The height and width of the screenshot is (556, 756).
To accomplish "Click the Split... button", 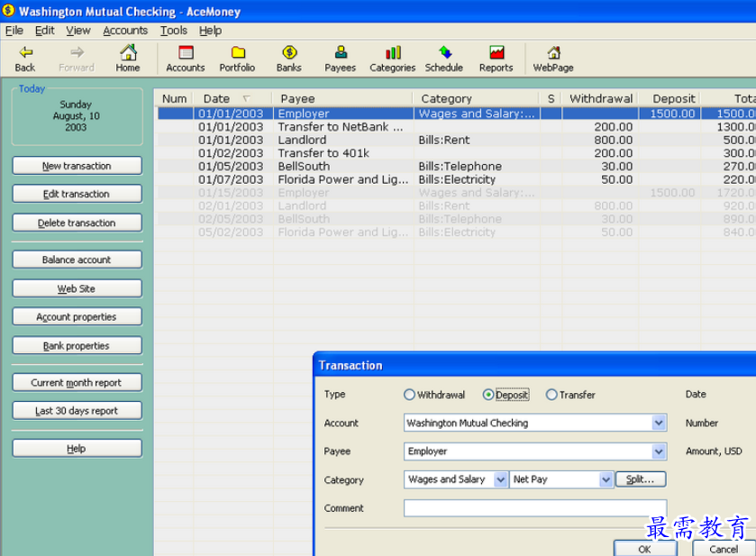I will [x=641, y=479].
